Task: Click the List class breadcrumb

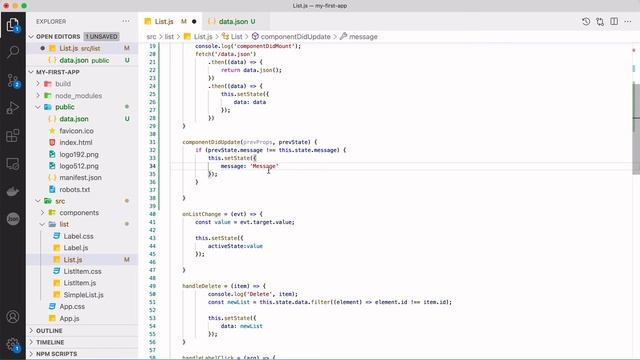Action: (x=236, y=37)
